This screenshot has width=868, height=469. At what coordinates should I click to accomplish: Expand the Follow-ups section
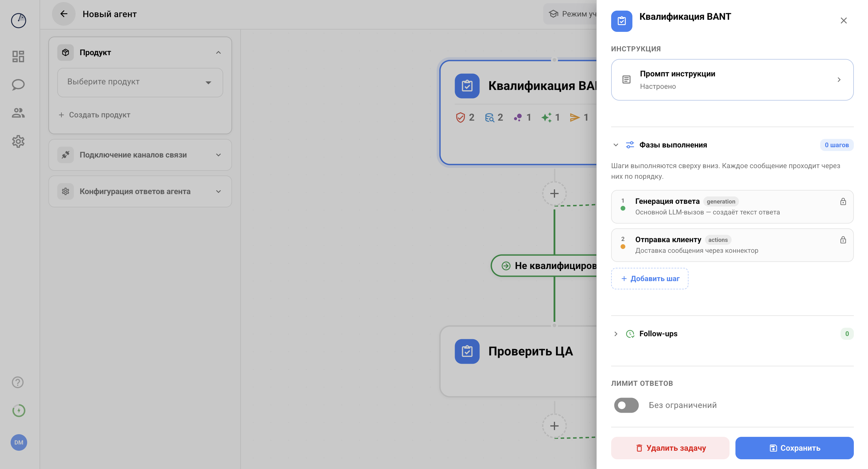pos(616,334)
